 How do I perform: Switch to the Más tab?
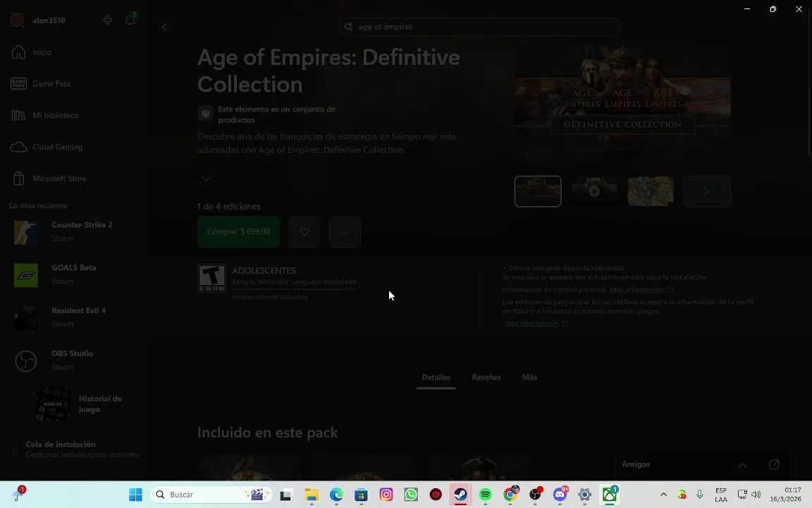529,377
